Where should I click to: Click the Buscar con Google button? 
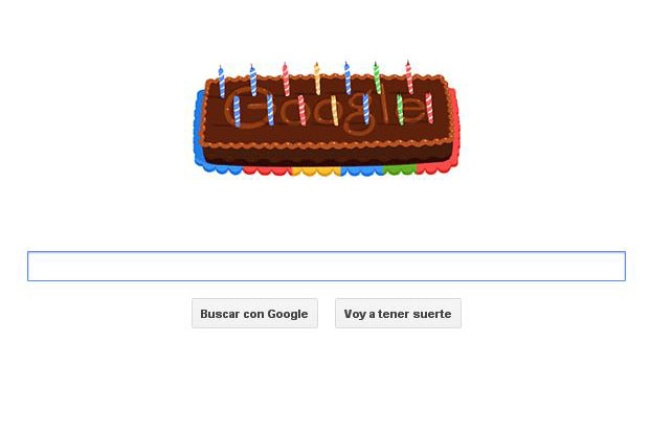coord(255,313)
